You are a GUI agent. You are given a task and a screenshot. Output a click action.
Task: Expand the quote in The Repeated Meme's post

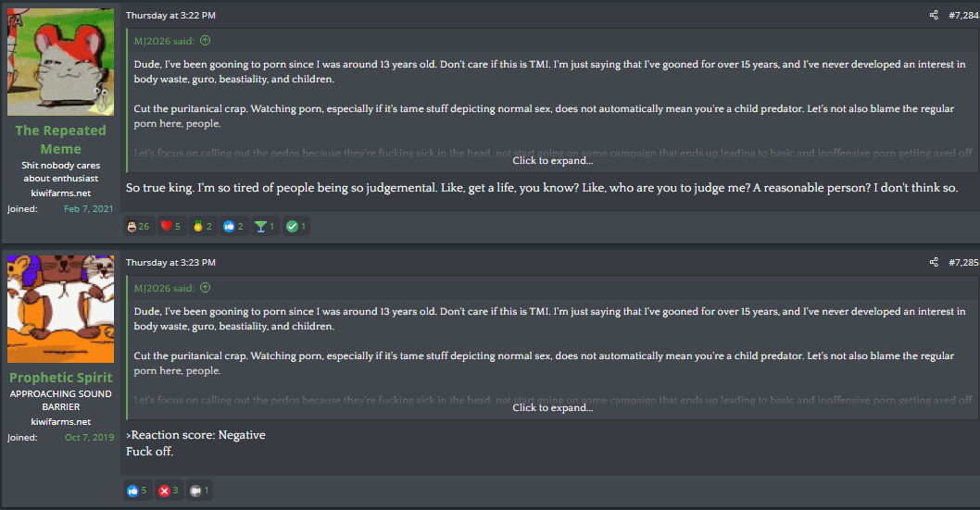point(552,160)
